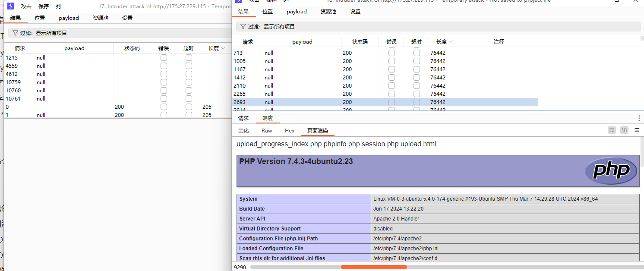Sort by 长度 column arrow in attack 17 window
Image resolution: width=644 pixels, height=271 pixels.
pos(223,48)
